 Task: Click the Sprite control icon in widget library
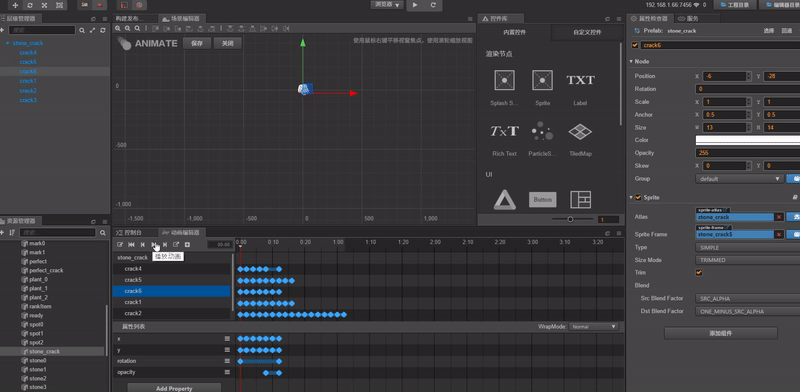click(542, 80)
